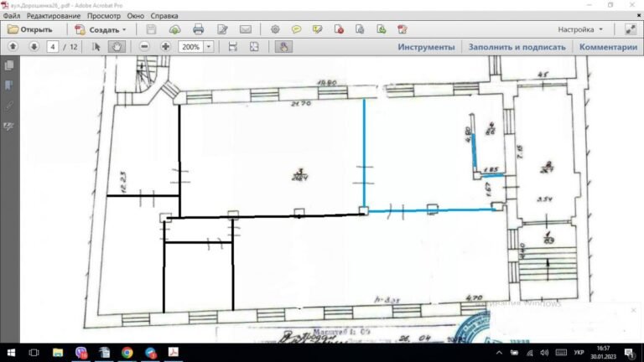The height and width of the screenshot is (362, 644).
Task: Activate the Hand tool
Action: point(117,46)
